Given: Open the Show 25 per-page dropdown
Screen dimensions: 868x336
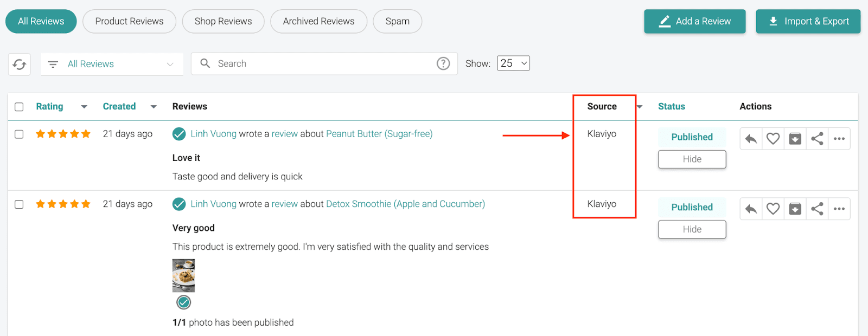Looking at the screenshot, I should tap(513, 63).
